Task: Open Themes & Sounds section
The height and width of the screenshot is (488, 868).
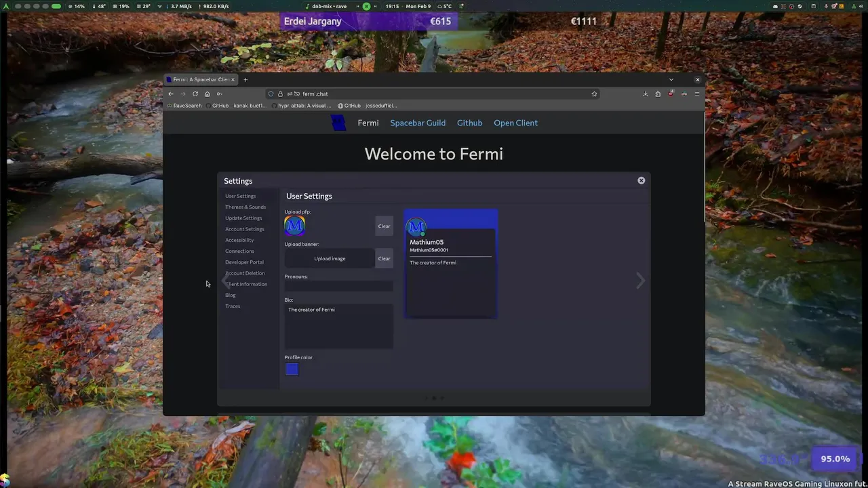Action: [245, 207]
